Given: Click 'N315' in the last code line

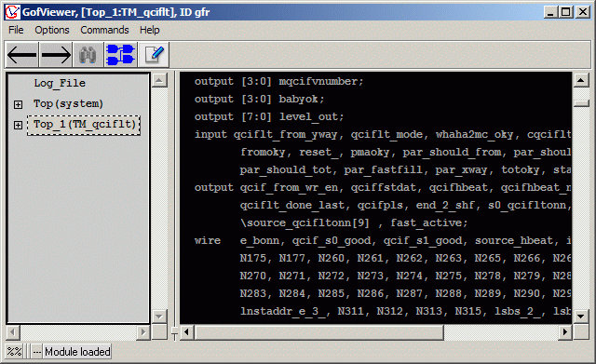Looking at the screenshot, I should [467, 311].
